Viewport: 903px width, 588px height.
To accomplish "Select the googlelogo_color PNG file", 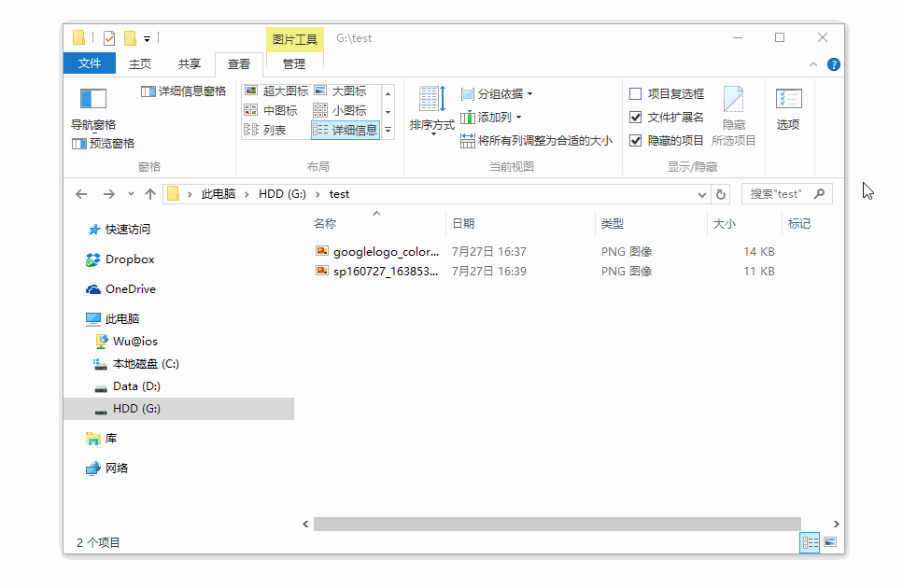I will pyautogui.click(x=377, y=251).
